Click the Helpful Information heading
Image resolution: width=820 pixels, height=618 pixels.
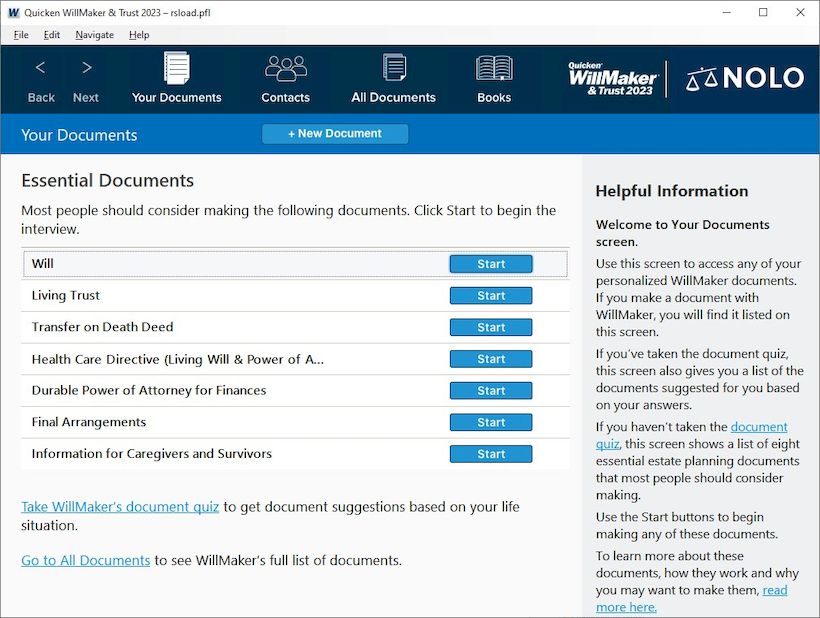[x=671, y=191]
